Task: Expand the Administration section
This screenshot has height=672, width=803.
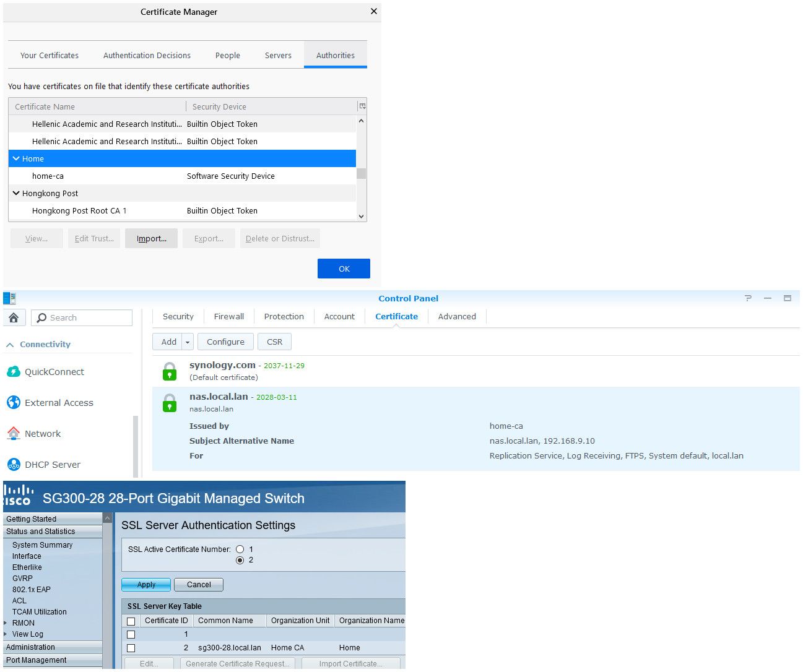Action: click(53, 647)
